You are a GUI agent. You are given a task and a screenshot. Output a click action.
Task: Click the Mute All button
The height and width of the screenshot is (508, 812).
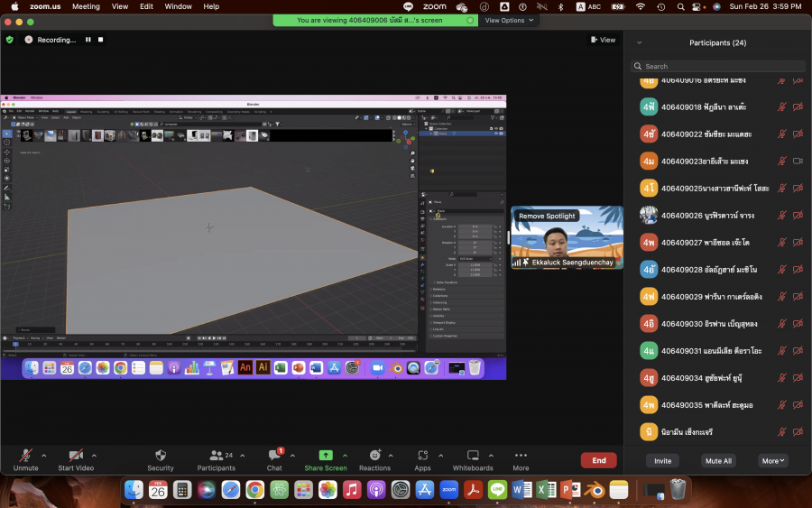coord(718,460)
